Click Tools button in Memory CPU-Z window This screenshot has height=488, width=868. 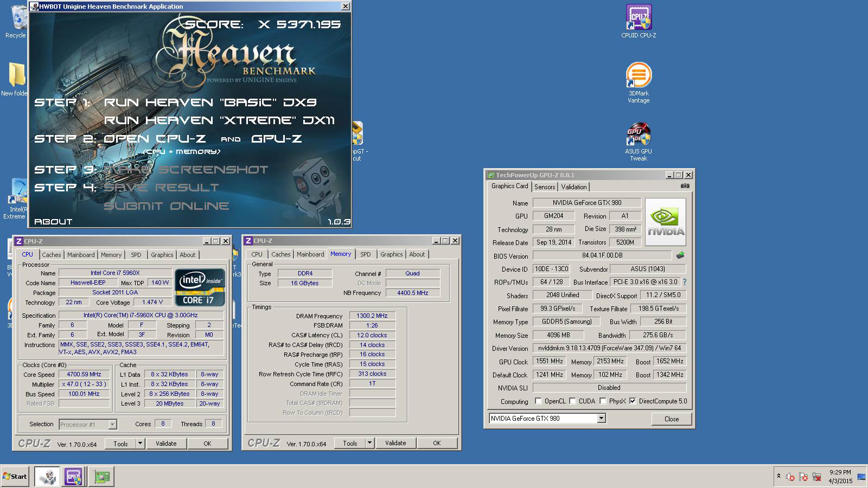pos(350,443)
